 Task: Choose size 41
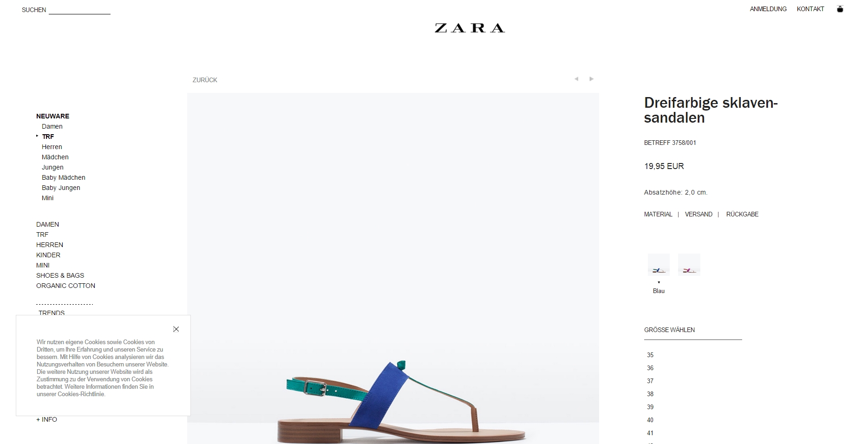tap(650, 433)
